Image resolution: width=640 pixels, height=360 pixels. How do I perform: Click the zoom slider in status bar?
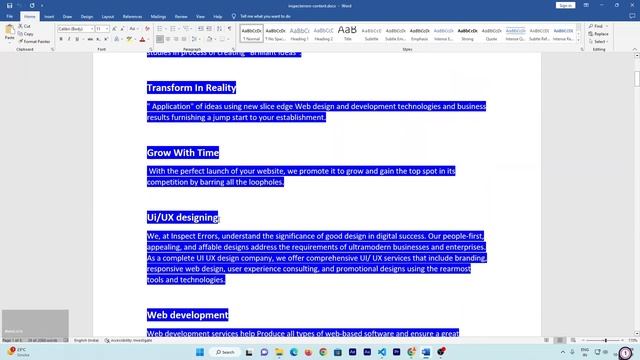605,340
